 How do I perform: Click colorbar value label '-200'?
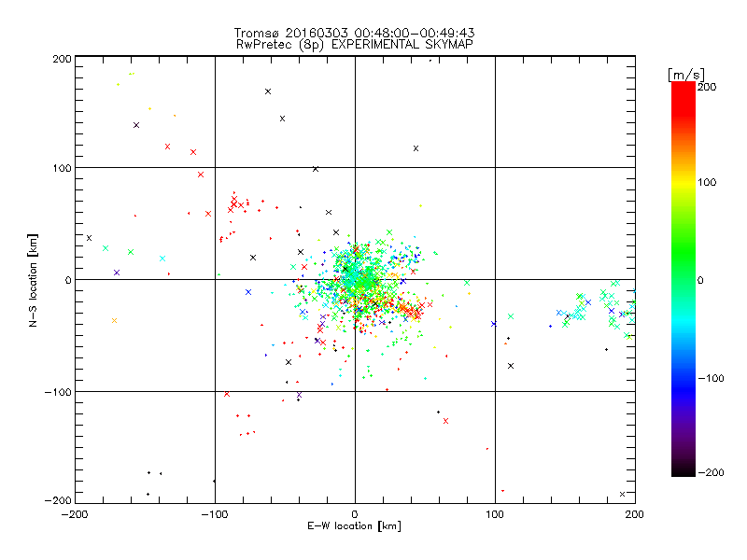pos(712,472)
